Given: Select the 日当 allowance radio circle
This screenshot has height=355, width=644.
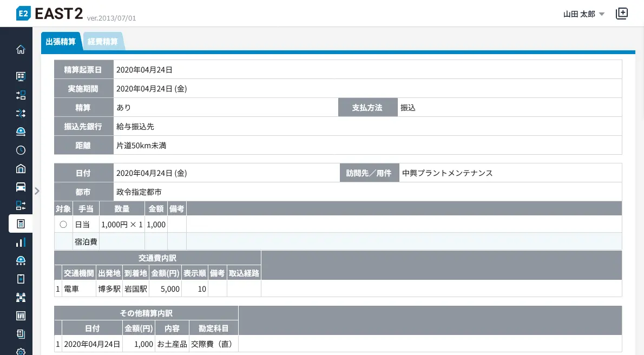Looking at the screenshot, I should point(63,224).
